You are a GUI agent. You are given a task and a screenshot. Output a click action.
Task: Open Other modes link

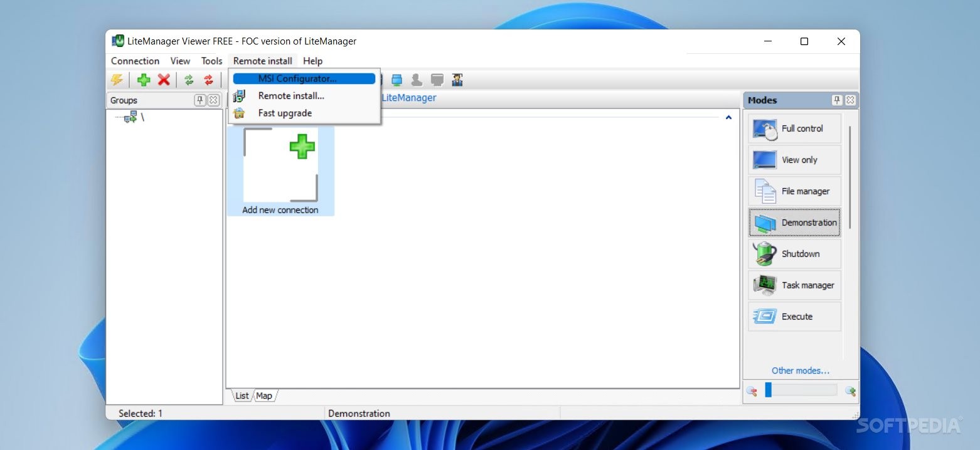(x=800, y=370)
